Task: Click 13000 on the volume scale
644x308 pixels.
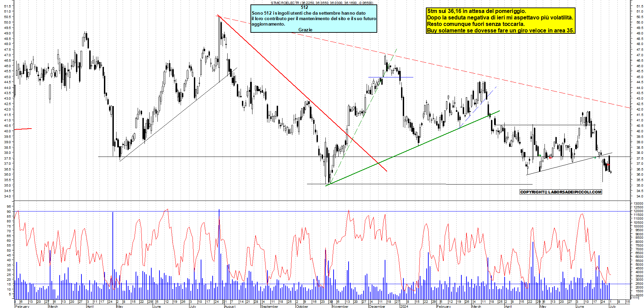Action: (x=638, y=203)
